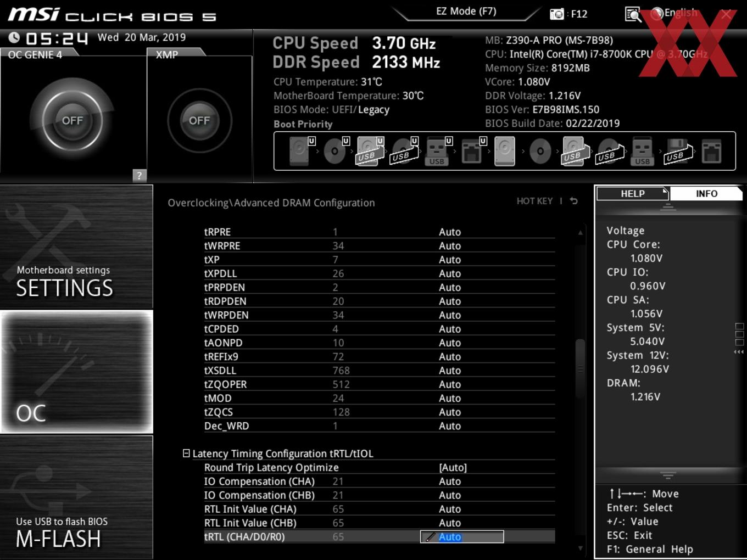Select the tRDPDEN timing row
Screen dimensions: 747x560
379,301
